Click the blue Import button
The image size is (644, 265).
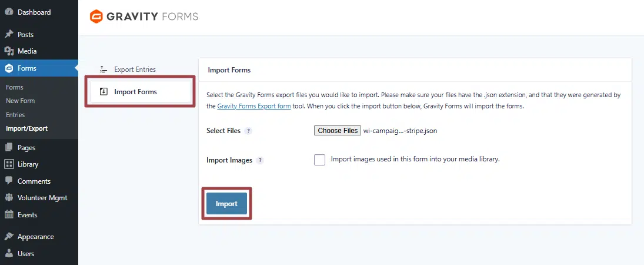[x=226, y=204]
